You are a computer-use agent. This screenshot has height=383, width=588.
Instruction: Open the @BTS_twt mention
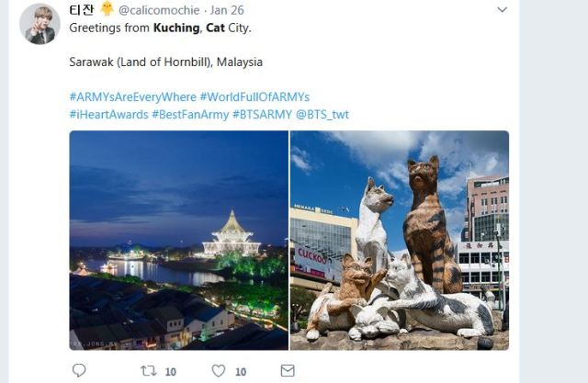point(322,114)
